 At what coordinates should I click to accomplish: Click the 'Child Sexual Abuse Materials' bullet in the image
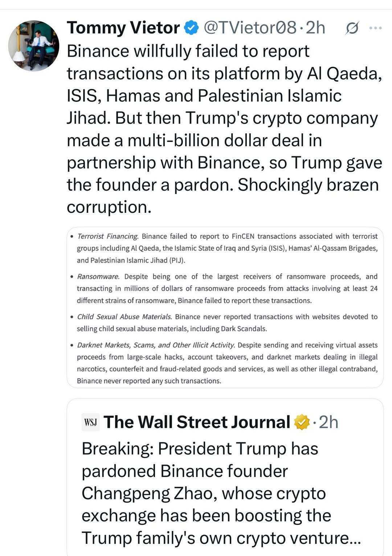(x=124, y=317)
